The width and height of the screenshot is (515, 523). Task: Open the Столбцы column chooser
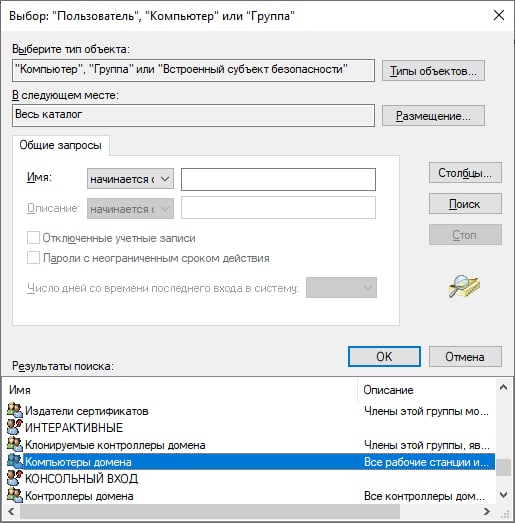(465, 173)
